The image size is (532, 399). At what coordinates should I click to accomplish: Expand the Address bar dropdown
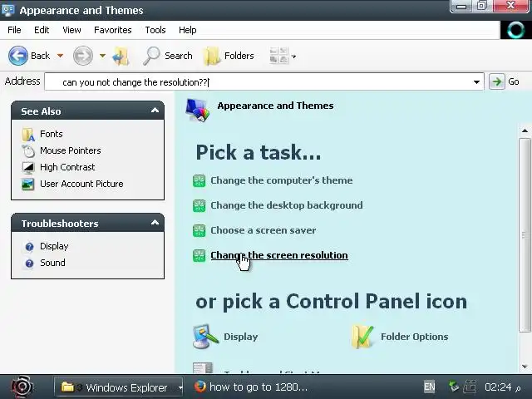tap(476, 82)
